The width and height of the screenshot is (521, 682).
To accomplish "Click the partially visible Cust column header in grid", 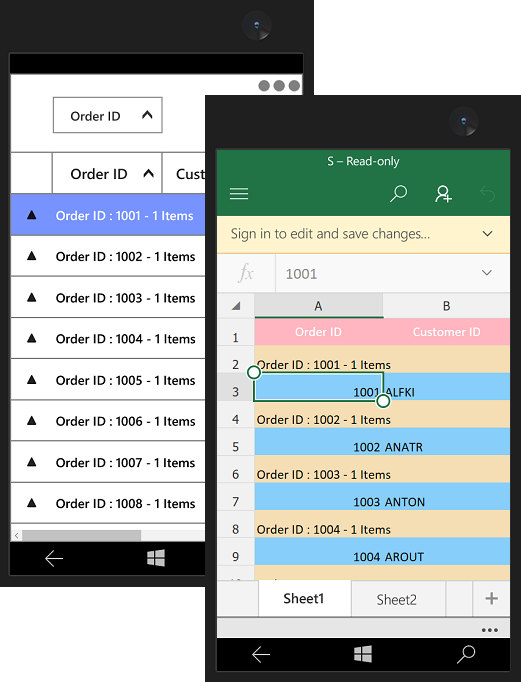I will click(184, 174).
